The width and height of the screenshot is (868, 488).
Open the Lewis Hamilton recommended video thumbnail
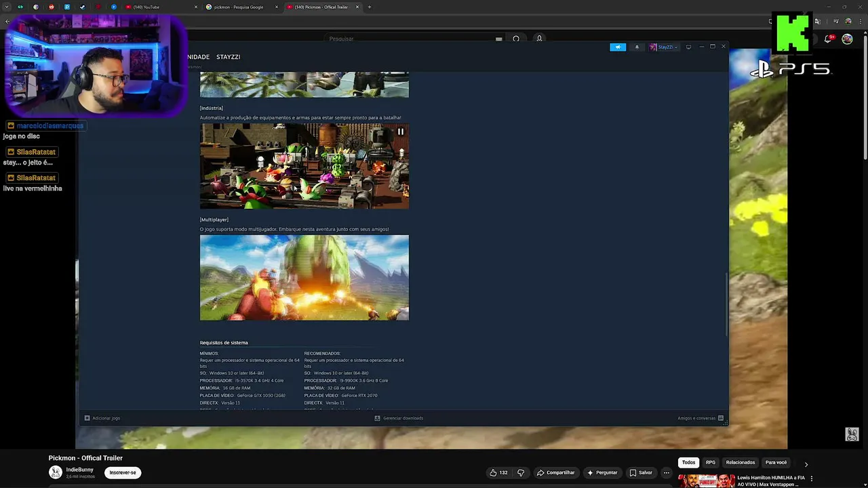click(x=707, y=481)
